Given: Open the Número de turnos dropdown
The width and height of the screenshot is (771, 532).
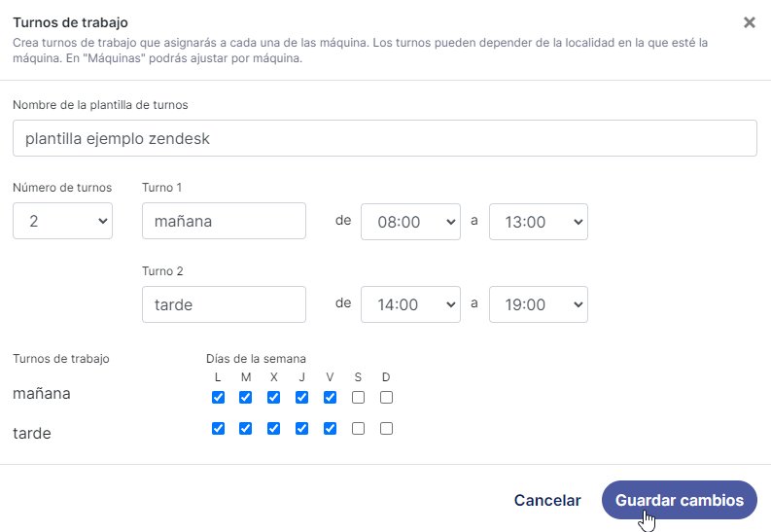Looking at the screenshot, I should [62, 221].
